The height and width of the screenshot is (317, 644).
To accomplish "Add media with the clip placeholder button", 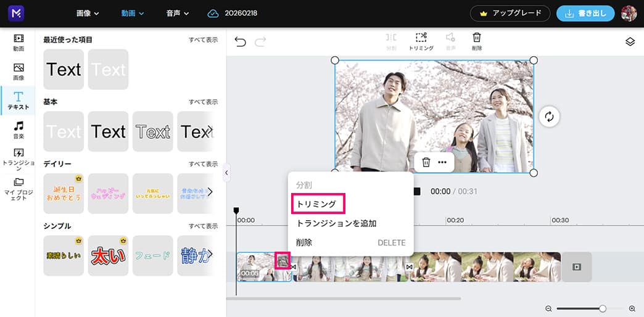I will click(577, 267).
